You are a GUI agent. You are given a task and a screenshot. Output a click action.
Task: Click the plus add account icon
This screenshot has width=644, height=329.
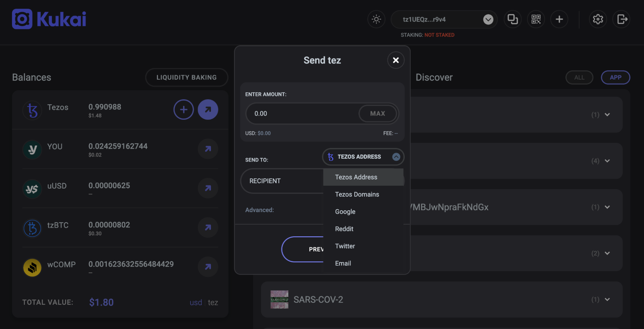point(559,19)
